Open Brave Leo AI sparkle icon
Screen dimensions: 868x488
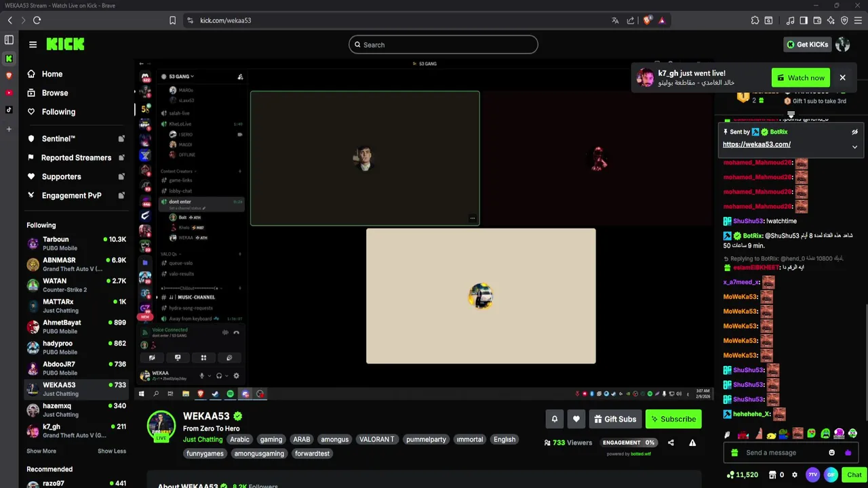click(x=831, y=20)
